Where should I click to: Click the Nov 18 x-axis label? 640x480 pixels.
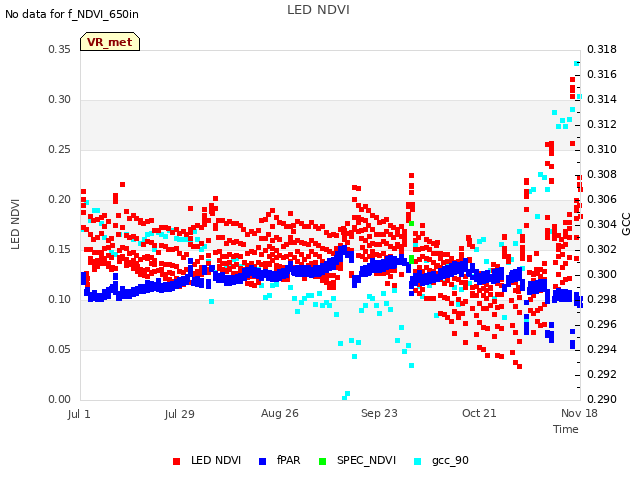tap(579, 413)
